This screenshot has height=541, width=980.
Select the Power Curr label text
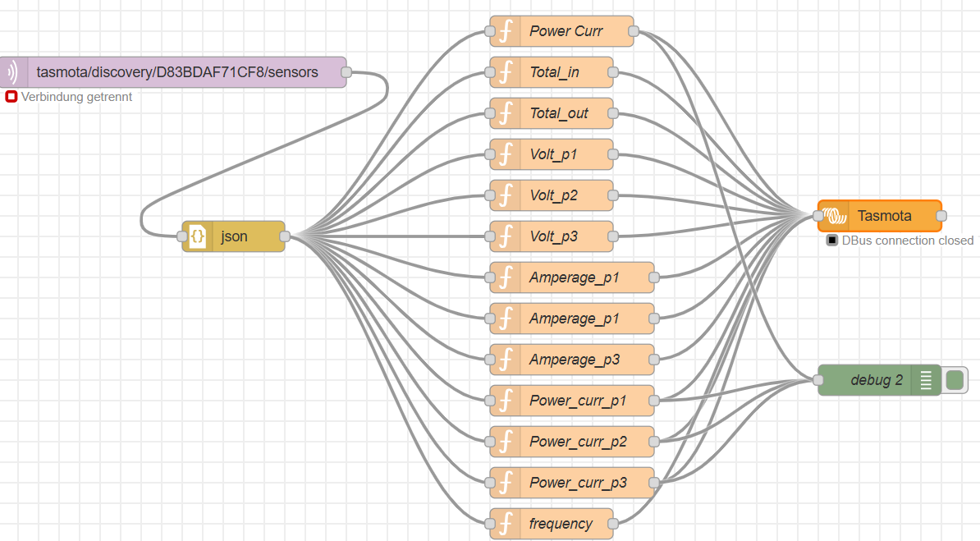click(566, 31)
